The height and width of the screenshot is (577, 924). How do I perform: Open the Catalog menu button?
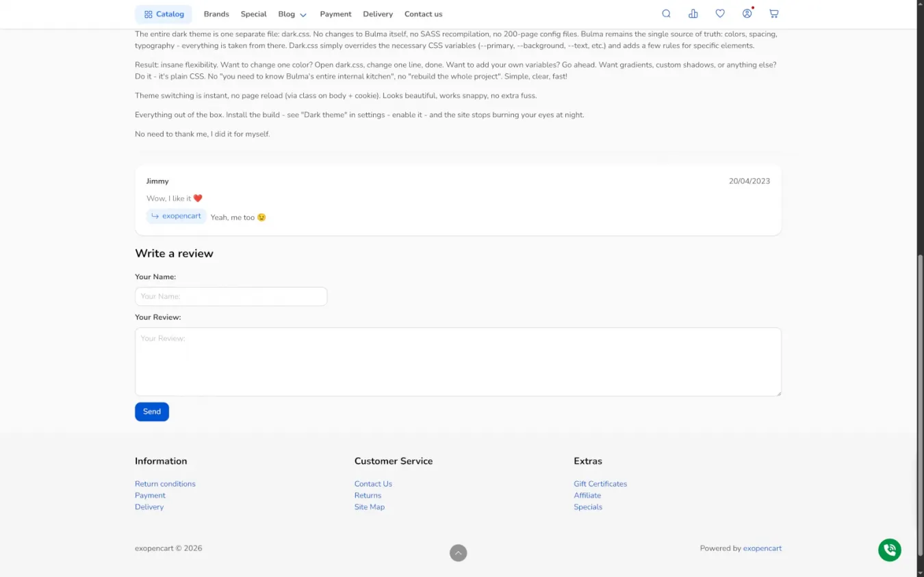164,14
